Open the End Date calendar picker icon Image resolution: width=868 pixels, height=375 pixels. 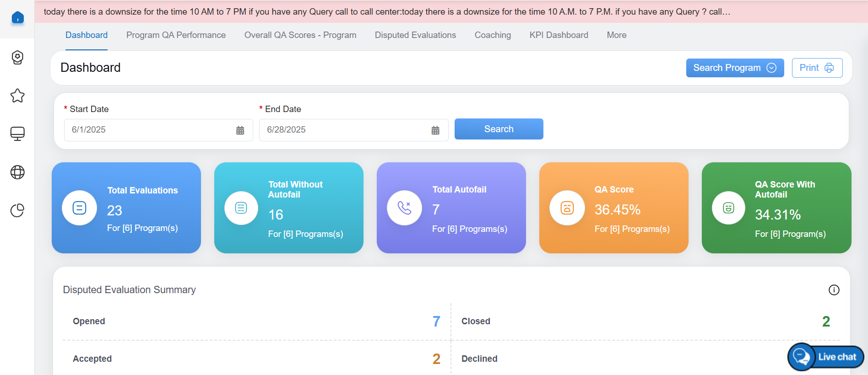click(435, 130)
